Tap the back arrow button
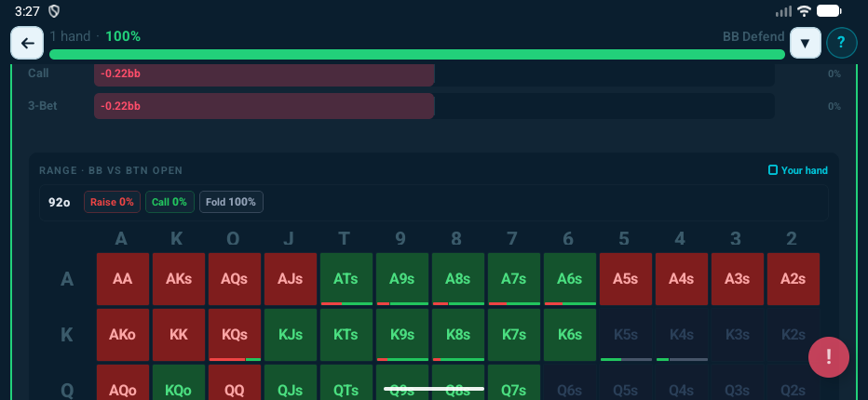This screenshot has width=868, height=400. pos(28,43)
